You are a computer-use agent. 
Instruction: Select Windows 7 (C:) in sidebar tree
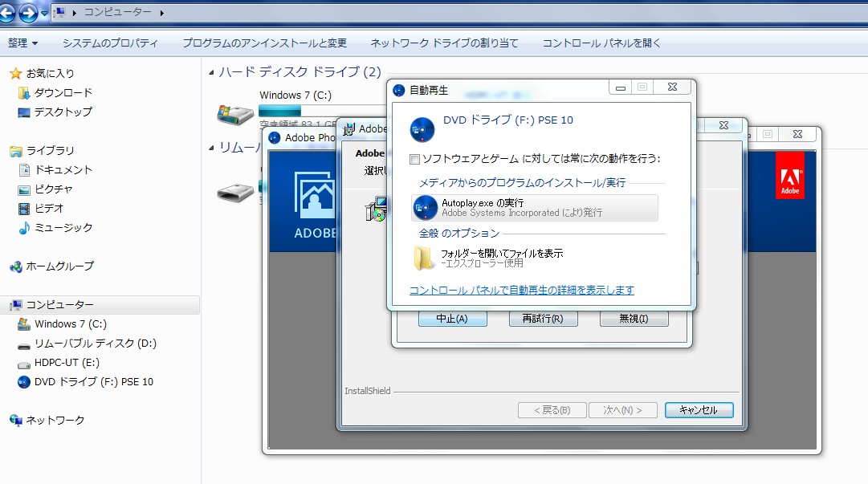click(71, 324)
